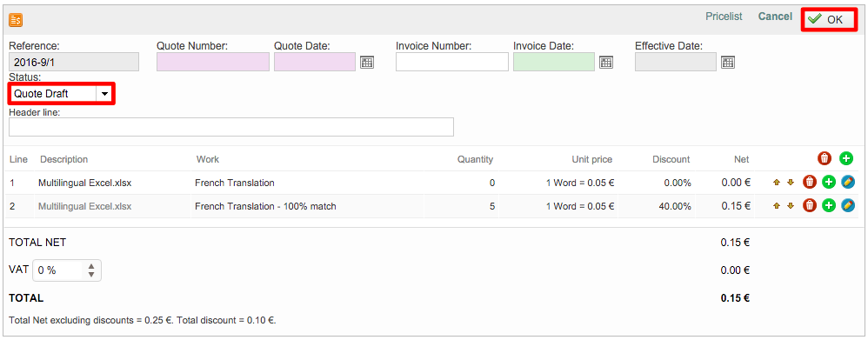The width and height of the screenshot is (868, 340).
Task: Add new line via header plus icon
Action: pyautogui.click(x=846, y=158)
